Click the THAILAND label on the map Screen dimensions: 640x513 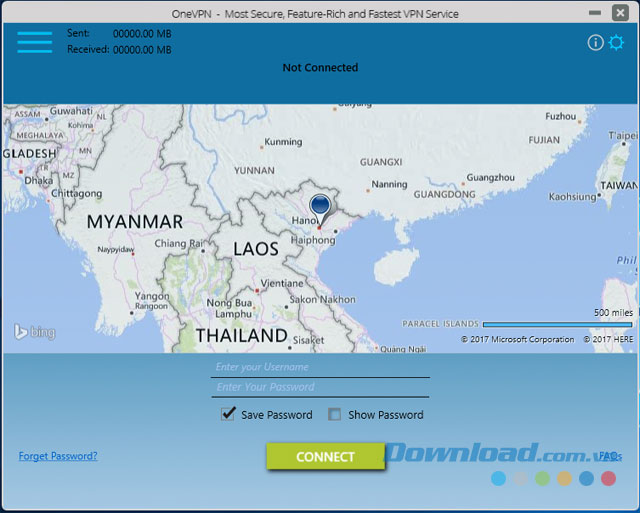242,335
